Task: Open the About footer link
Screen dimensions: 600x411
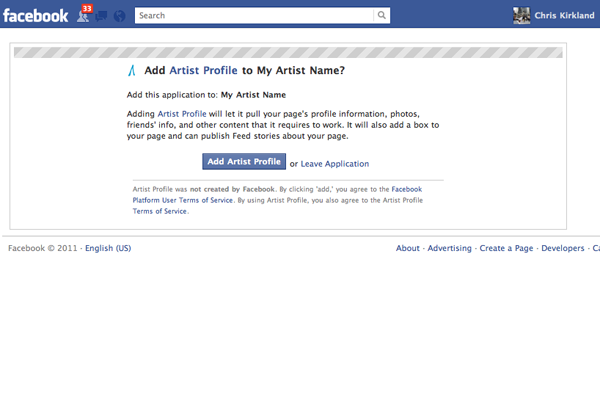Action: 407,248
